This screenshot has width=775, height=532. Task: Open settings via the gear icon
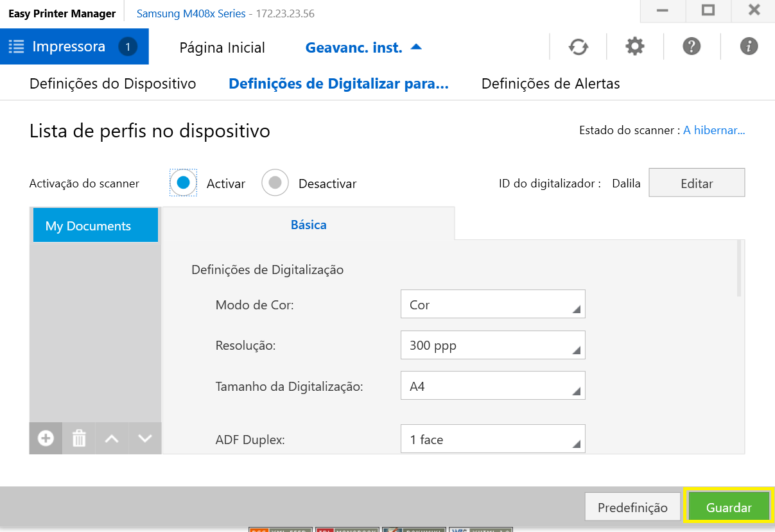click(x=635, y=47)
